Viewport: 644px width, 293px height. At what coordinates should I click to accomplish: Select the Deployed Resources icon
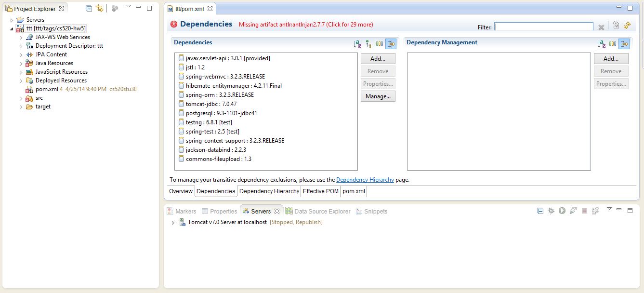coord(29,80)
